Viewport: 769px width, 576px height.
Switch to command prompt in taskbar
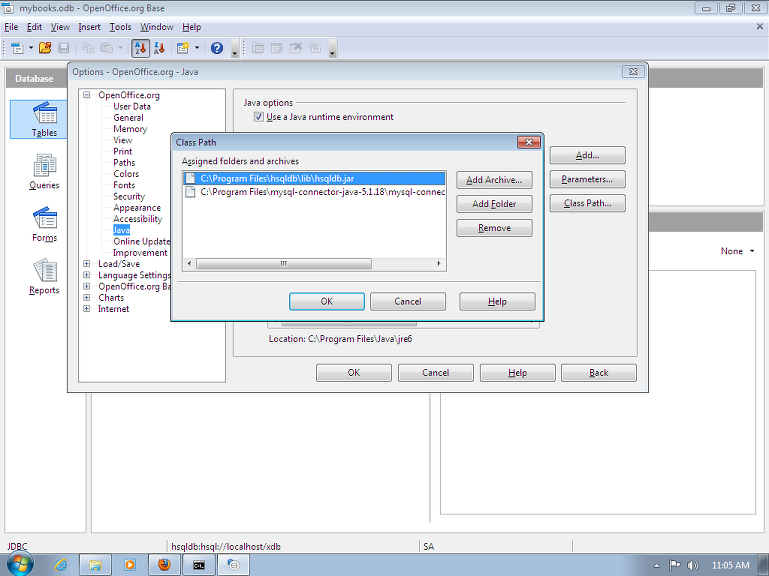(x=199, y=565)
